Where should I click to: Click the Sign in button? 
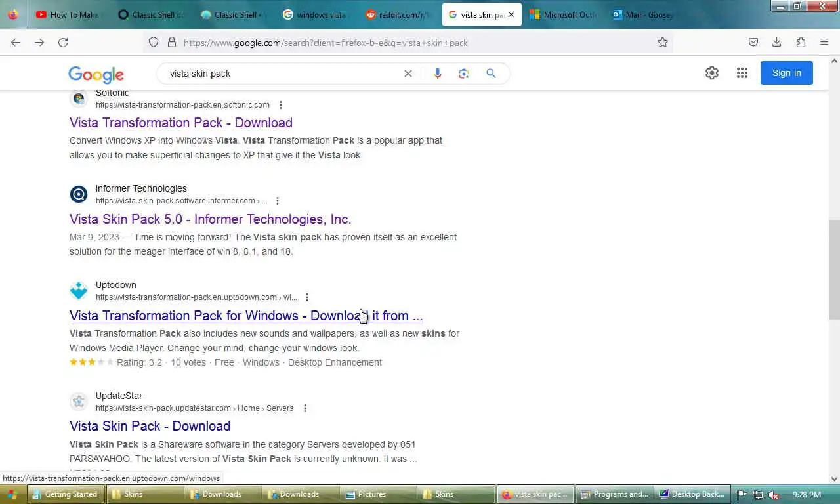[x=787, y=73]
